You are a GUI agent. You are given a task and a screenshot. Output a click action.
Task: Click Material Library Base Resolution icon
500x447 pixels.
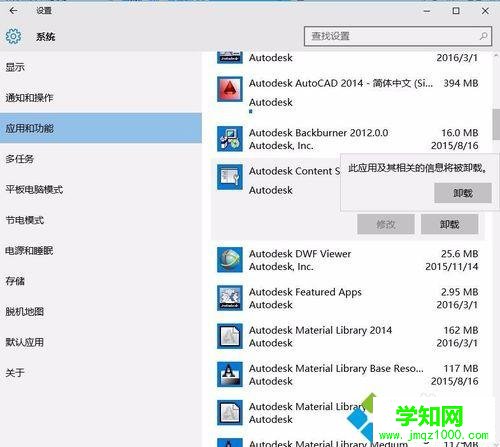(x=230, y=375)
